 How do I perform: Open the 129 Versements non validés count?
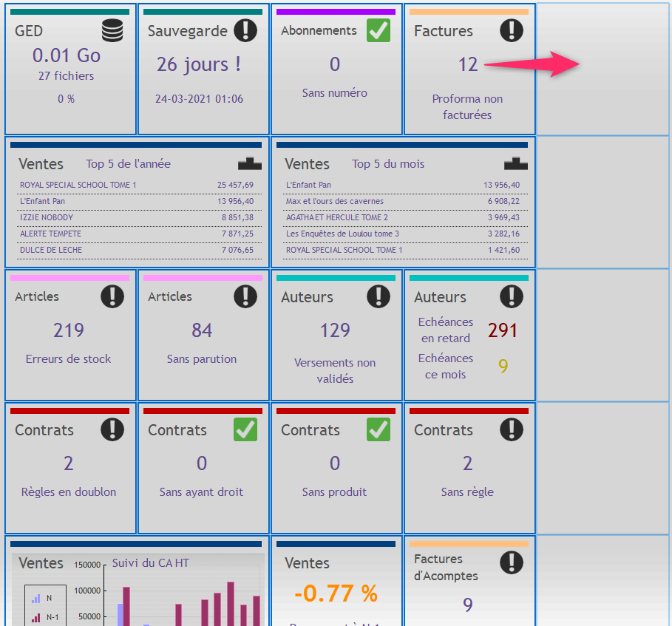(335, 330)
